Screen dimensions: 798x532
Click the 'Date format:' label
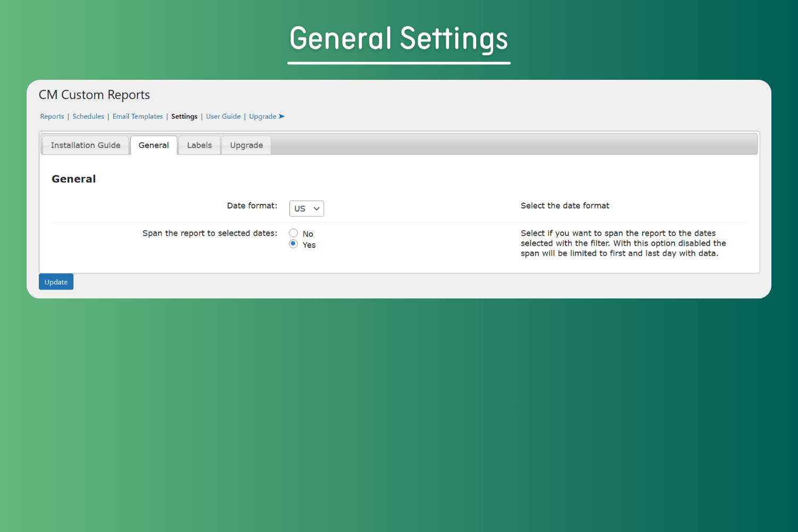252,206
